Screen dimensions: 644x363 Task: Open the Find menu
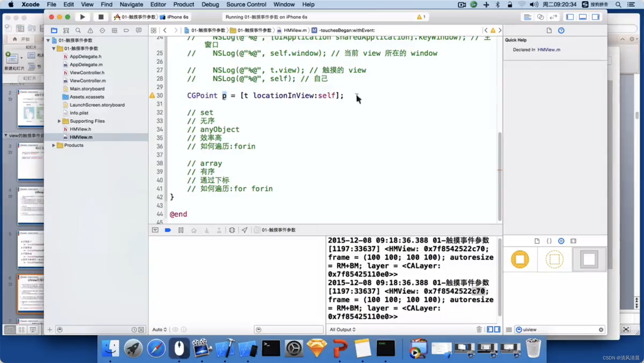107,4
